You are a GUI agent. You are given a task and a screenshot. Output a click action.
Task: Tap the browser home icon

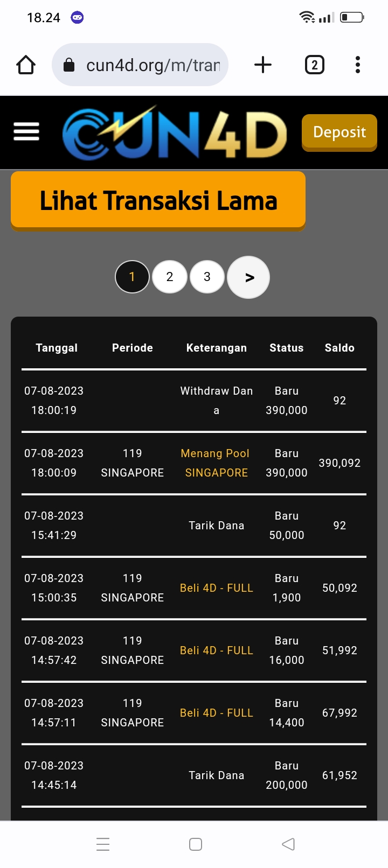(x=26, y=65)
